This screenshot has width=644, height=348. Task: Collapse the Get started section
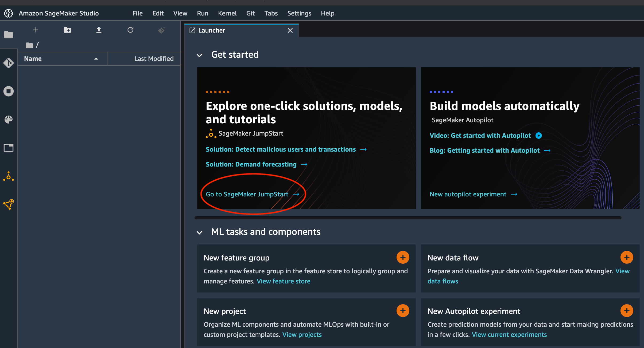200,55
